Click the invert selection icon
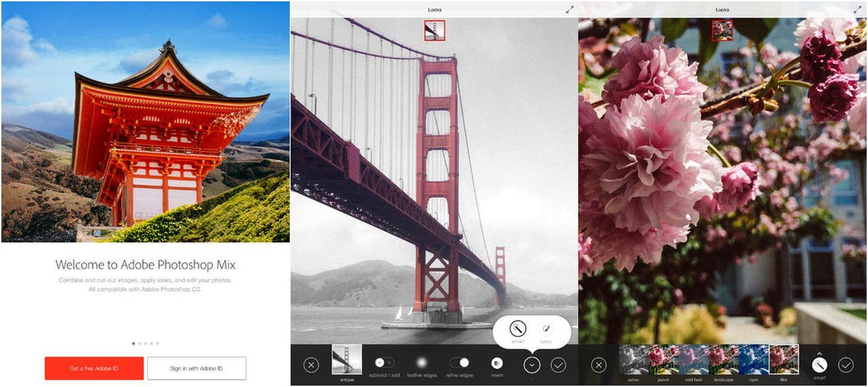The width and height of the screenshot is (868, 387). [x=497, y=363]
